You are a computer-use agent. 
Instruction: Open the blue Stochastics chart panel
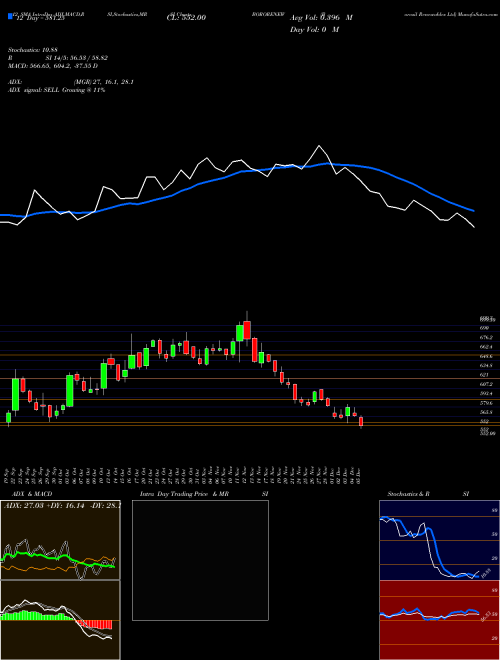pos(439,540)
